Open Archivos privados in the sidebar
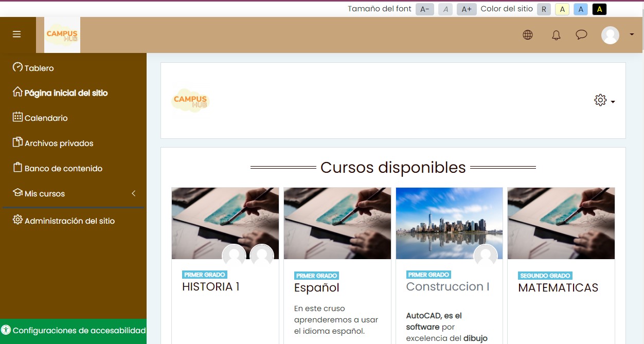The height and width of the screenshot is (344, 644). pyautogui.click(x=59, y=143)
